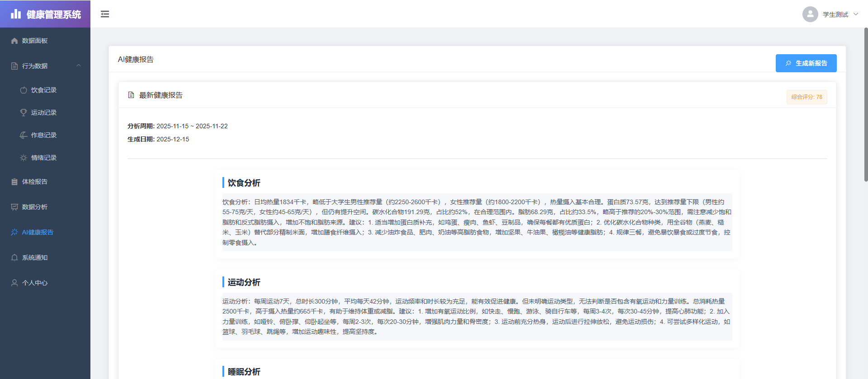Viewport: 868px width, 379px height.
Task: Click the 睡眠分析 section heading
Action: pos(244,372)
